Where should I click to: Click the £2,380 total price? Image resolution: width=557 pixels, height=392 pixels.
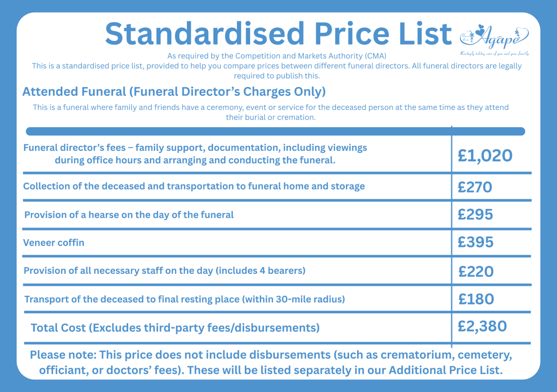tap(483, 327)
